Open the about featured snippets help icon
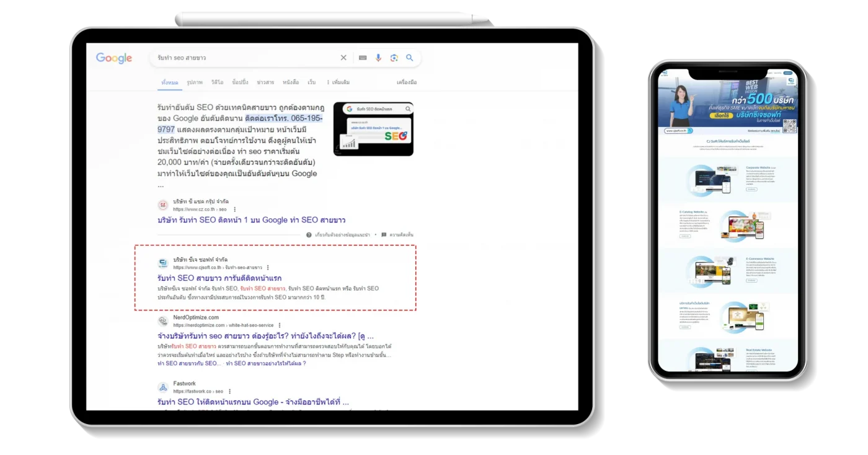 (309, 235)
